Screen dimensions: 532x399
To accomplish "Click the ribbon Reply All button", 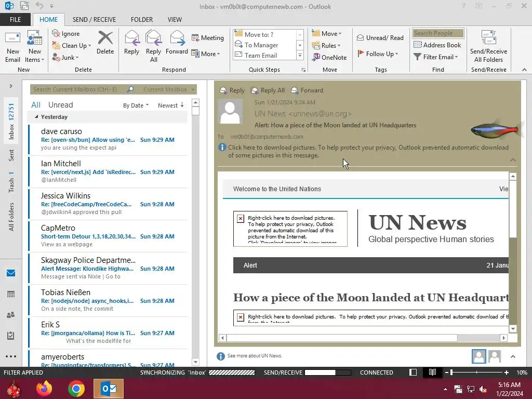I will [153, 46].
